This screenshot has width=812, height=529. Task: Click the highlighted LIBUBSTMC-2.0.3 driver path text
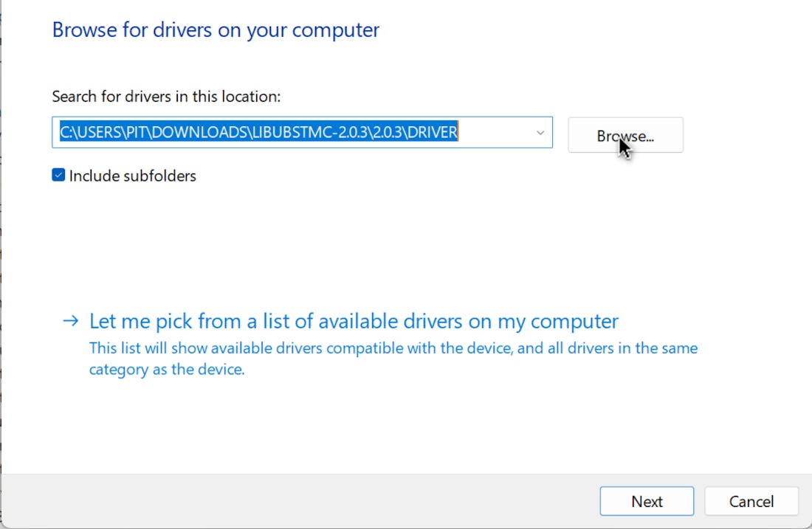(258, 133)
